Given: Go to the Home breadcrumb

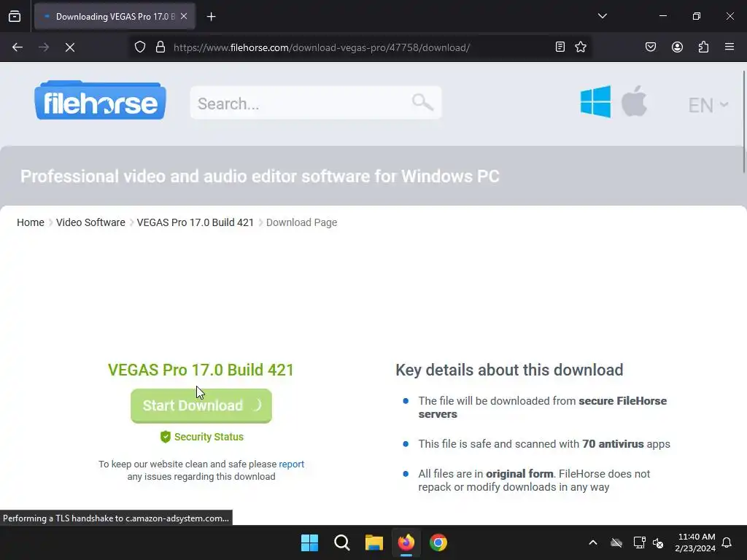Looking at the screenshot, I should click(31, 222).
